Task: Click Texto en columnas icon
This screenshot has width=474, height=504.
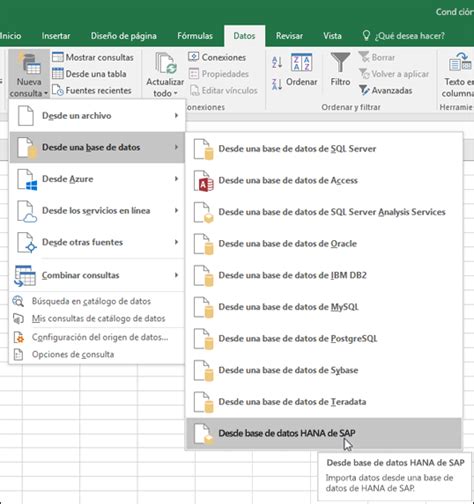Action: (460, 62)
